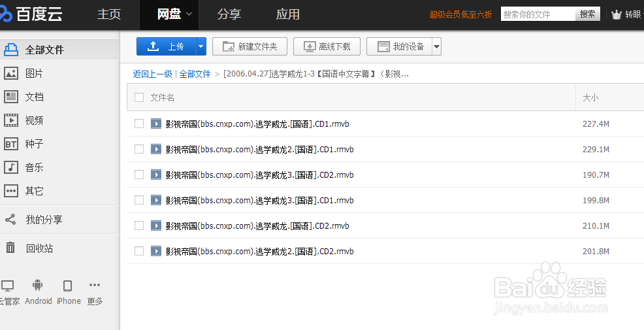Click the 我的分享 share icon

10,220
